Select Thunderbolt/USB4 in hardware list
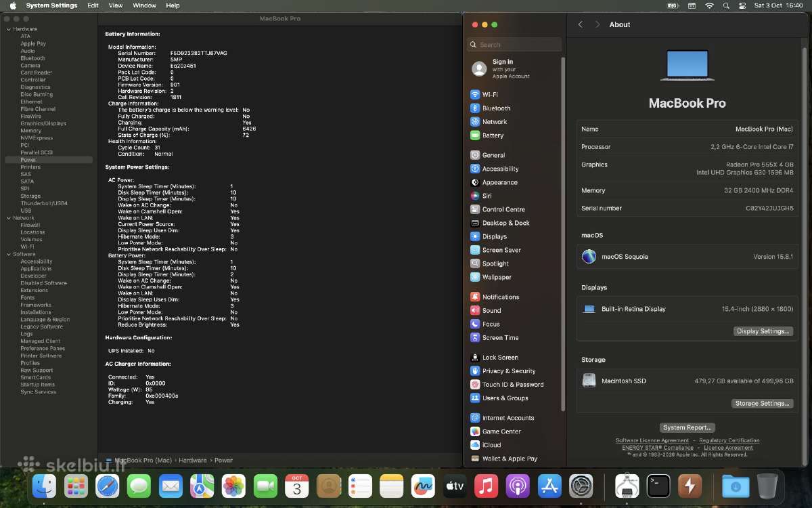 44,203
